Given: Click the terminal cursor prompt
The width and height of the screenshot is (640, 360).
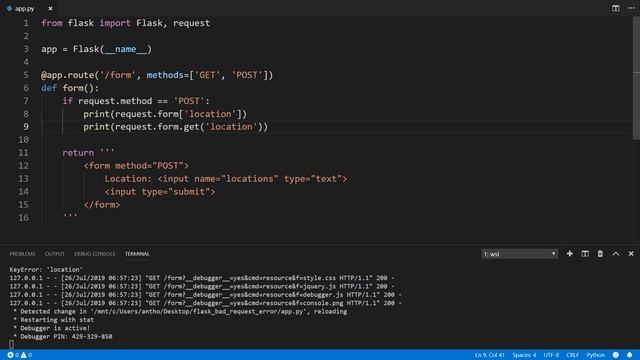Looking at the screenshot, I should (11, 344).
